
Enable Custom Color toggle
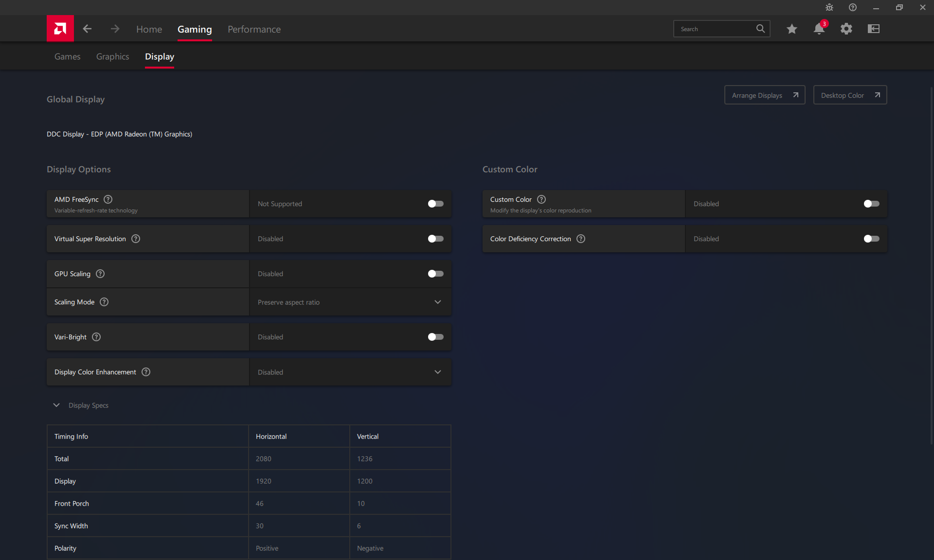coord(871,204)
